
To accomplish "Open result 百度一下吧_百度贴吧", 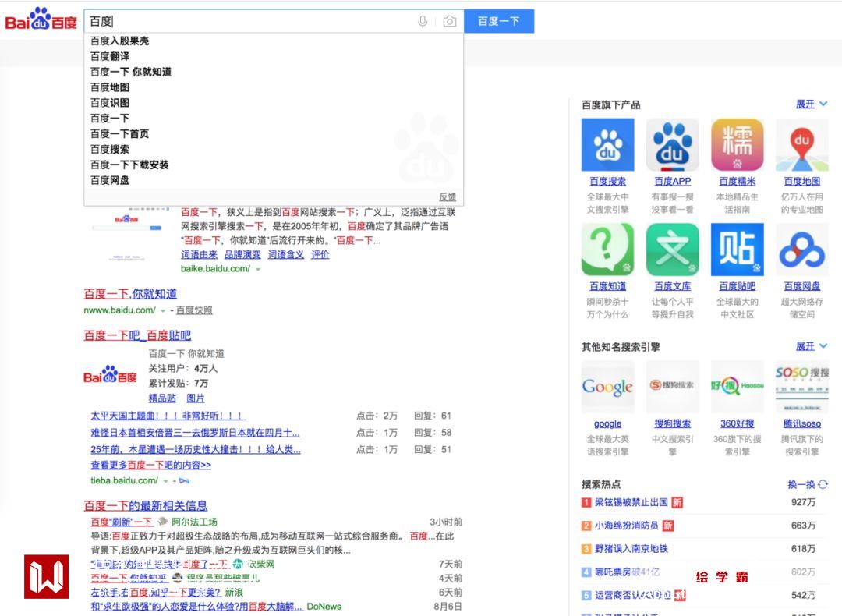I will [137, 335].
